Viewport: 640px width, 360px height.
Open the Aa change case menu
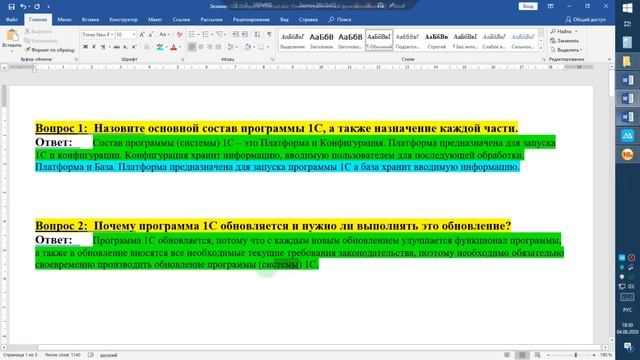tap(163, 35)
